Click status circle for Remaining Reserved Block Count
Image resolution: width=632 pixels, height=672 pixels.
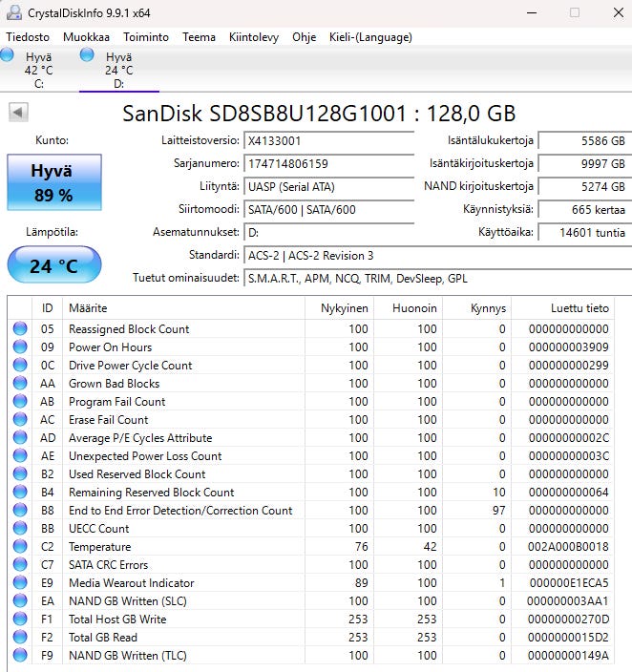coord(20,492)
